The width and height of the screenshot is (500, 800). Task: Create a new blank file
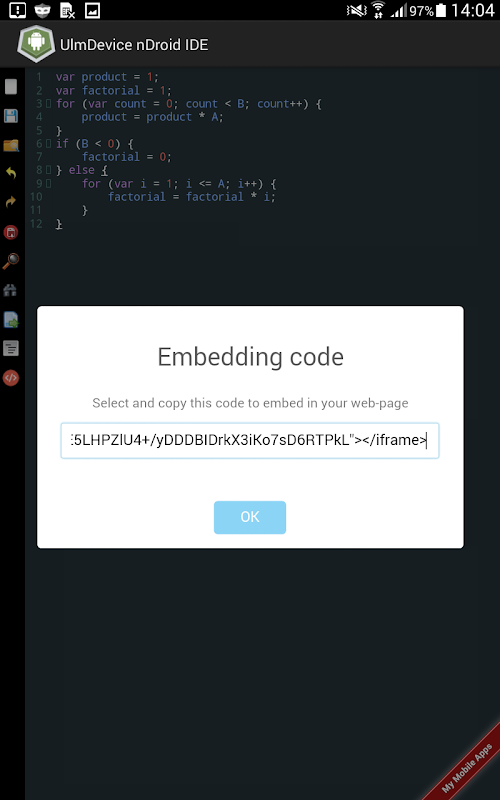coord(11,87)
